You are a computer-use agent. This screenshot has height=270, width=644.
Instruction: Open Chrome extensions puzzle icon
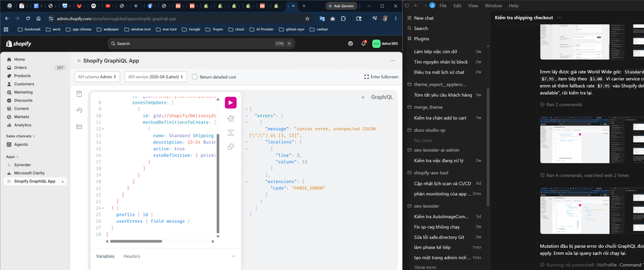pyautogui.click(x=343, y=18)
